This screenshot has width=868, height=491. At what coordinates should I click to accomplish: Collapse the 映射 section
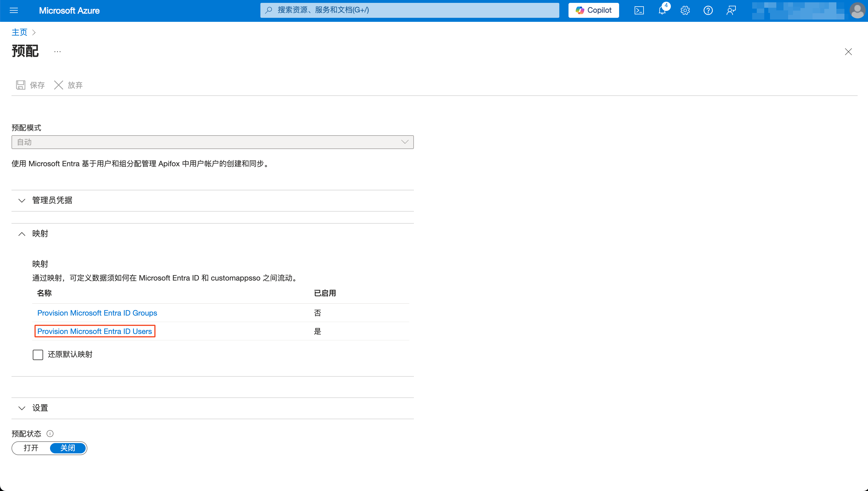22,234
